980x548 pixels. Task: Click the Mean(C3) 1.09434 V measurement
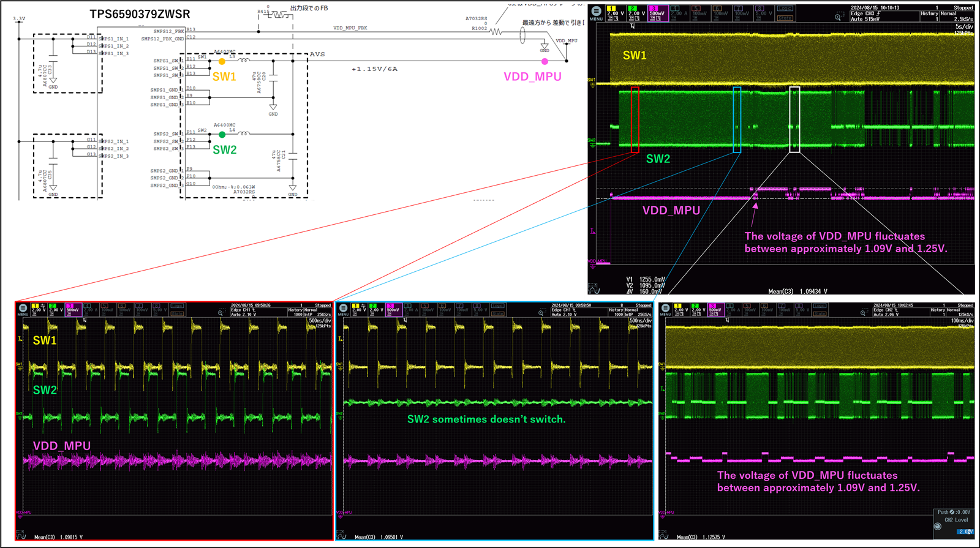798,291
